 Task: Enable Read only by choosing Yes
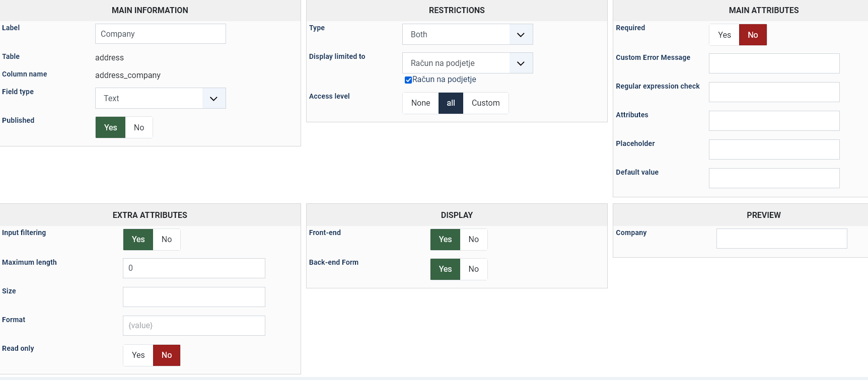point(138,355)
